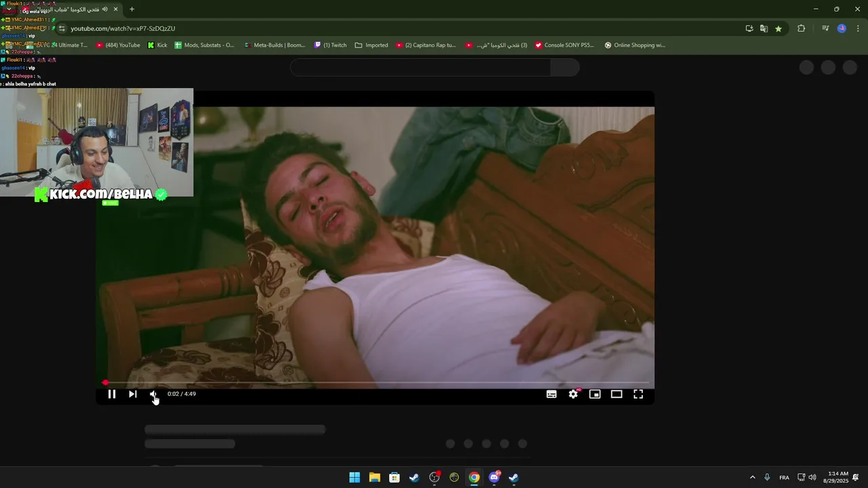Open network and volume quick settings
The height and width of the screenshot is (488, 868).
[807, 477]
